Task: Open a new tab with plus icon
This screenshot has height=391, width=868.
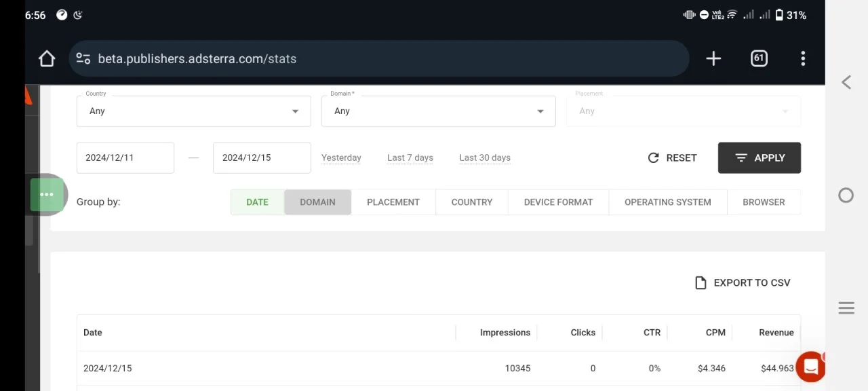Action: point(713,58)
